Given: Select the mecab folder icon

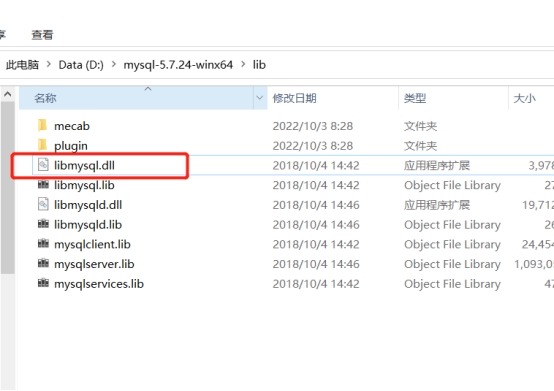Looking at the screenshot, I should pyautogui.click(x=42, y=125).
